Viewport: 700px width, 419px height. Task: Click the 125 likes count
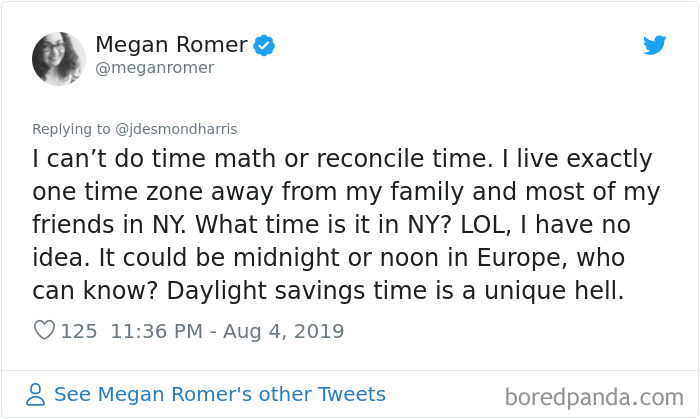click(79, 331)
